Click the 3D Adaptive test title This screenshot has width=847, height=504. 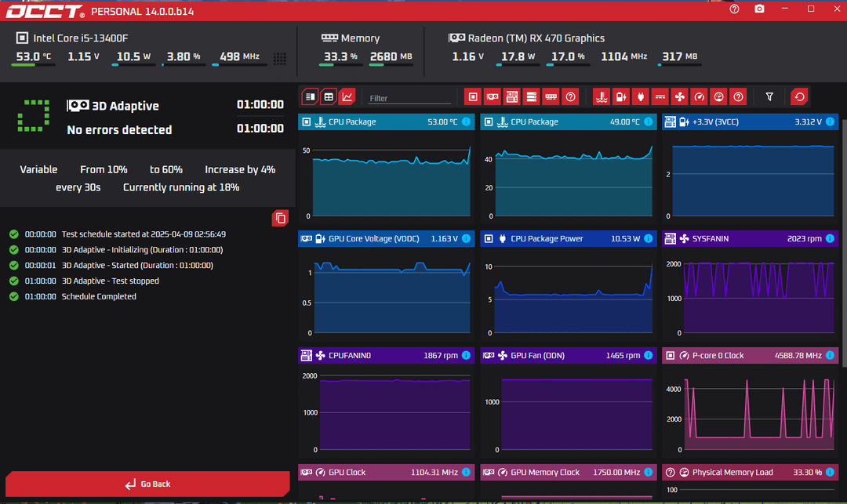click(x=125, y=106)
